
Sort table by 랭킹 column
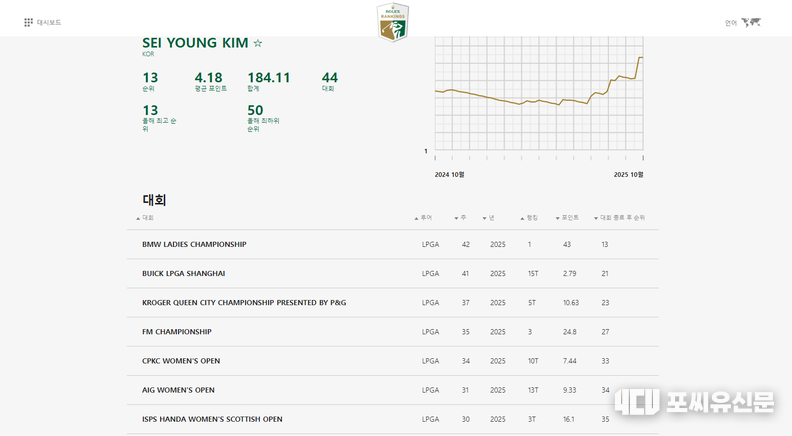click(531, 218)
